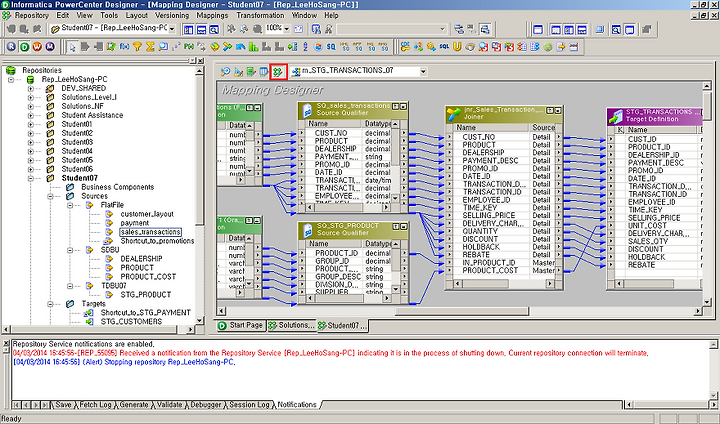Select the SQL transformation icon
720x424 pixels.
444,47
